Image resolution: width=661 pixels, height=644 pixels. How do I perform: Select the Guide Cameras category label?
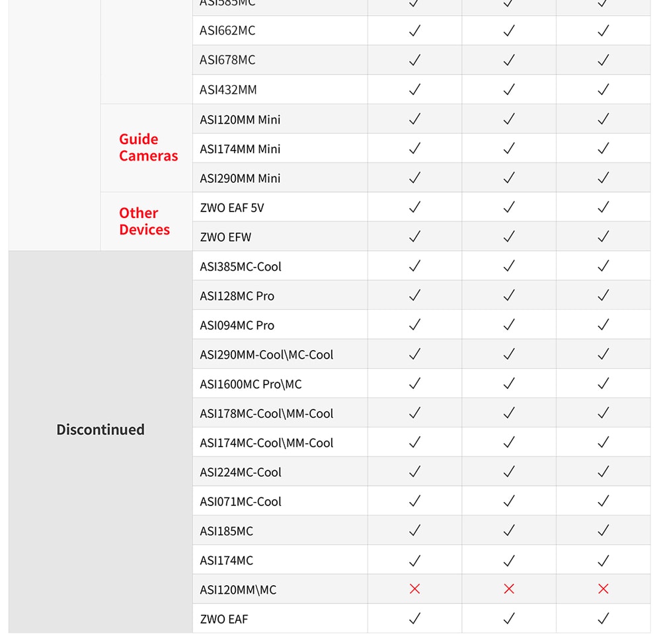(148, 147)
